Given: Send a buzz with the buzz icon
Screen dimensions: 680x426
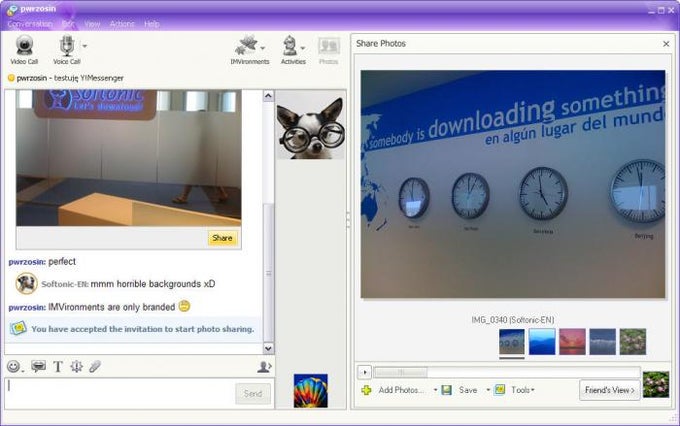Looking at the screenshot, I should pyautogui.click(x=76, y=367).
